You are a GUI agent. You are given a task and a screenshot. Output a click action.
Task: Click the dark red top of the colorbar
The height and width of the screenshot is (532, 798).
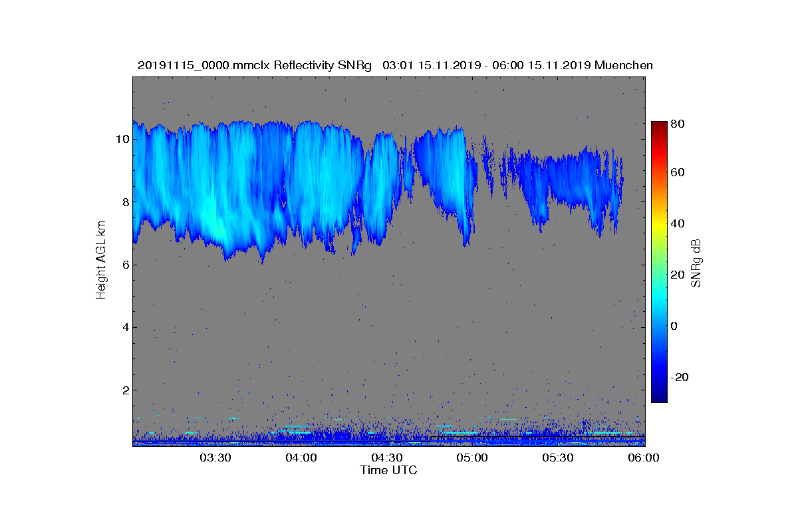[x=659, y=127]
